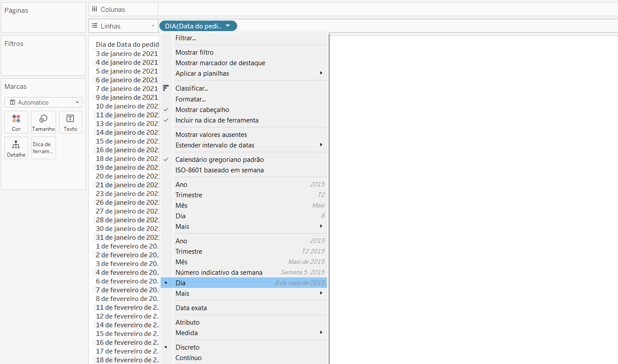Uncheck Incluir na dica de ferramenta

[x=217, y=120]
